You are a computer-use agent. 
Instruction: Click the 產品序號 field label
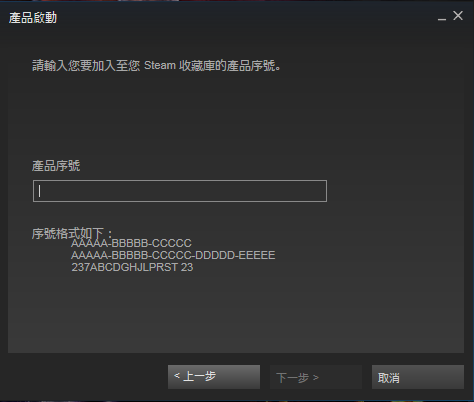56,166
